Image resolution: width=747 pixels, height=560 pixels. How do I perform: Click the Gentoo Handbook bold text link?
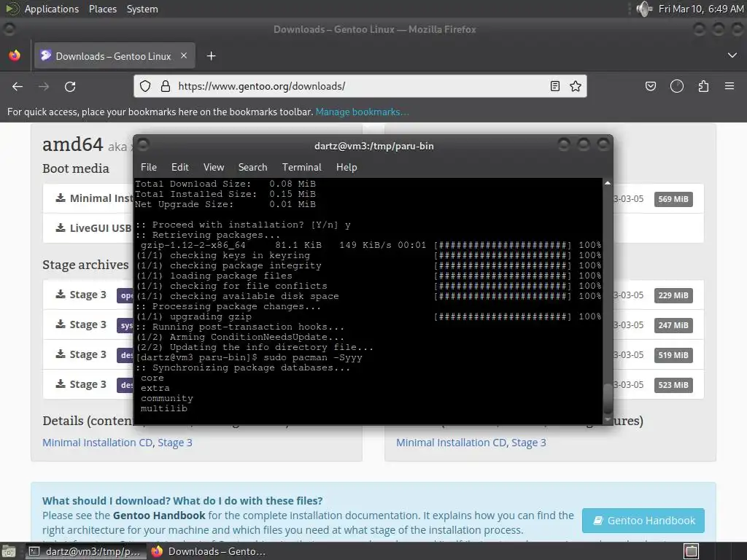[159, 516]
